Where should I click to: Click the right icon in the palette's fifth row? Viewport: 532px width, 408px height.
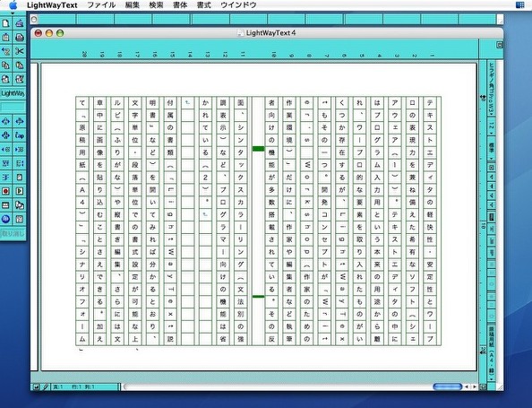click(x=20, y=79)
